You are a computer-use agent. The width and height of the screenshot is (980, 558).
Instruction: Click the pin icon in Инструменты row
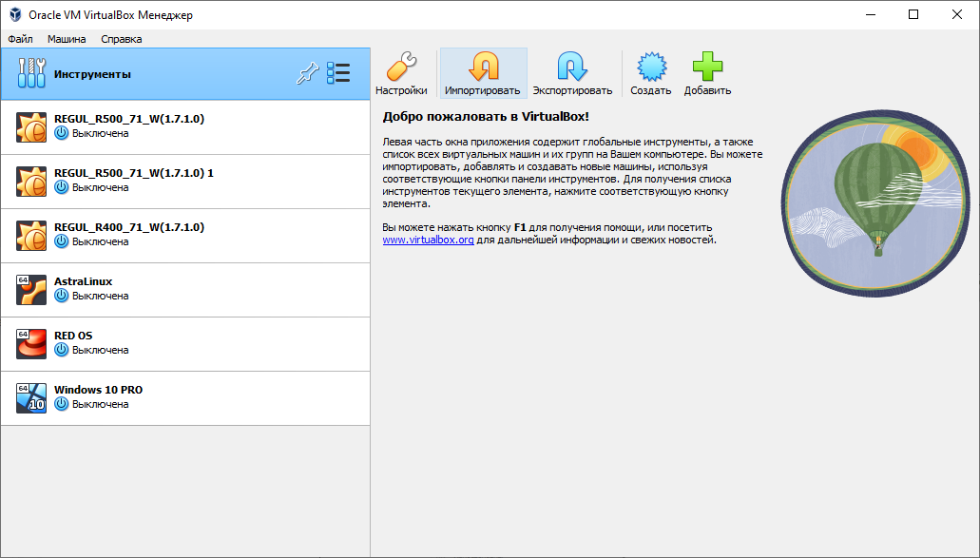tap(306, 74)
